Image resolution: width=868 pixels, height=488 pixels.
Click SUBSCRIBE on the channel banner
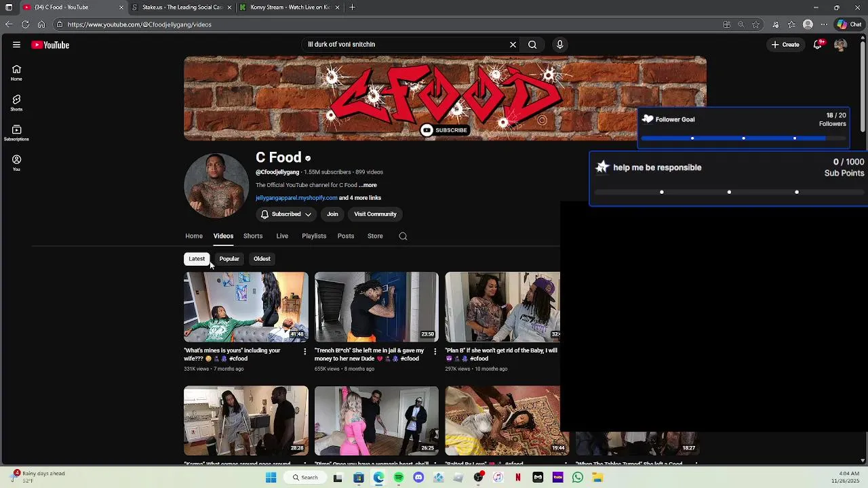(444, 130)
